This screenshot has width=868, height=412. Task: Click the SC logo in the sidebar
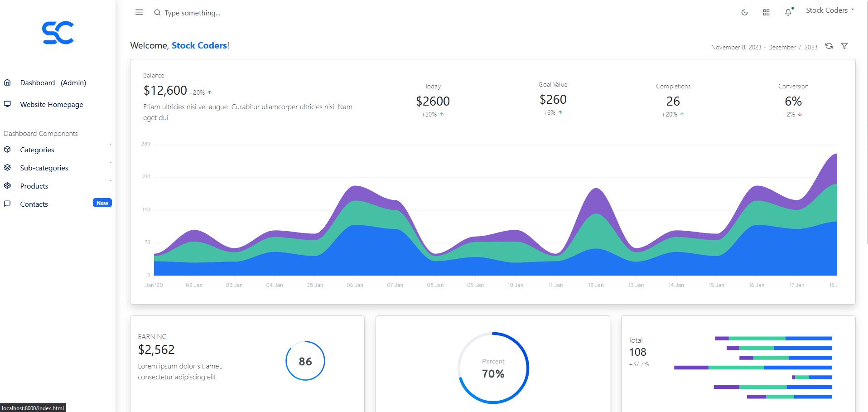point(58,32)
